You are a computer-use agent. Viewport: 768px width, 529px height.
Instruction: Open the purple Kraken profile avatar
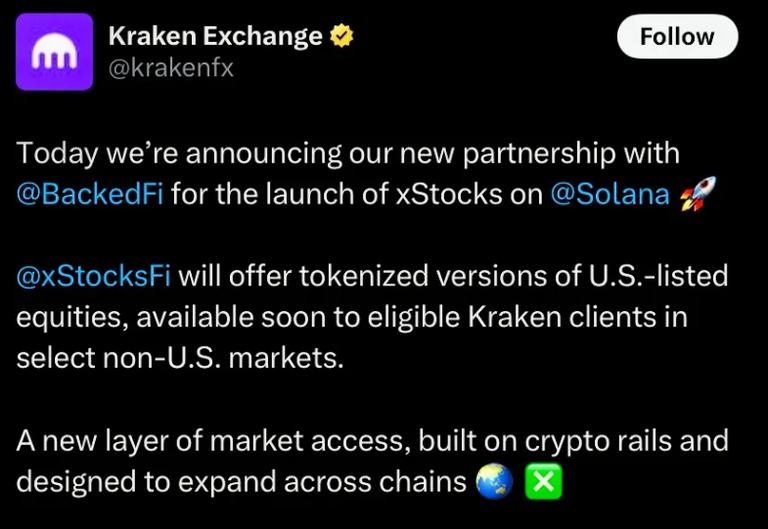tap(54, 52)
